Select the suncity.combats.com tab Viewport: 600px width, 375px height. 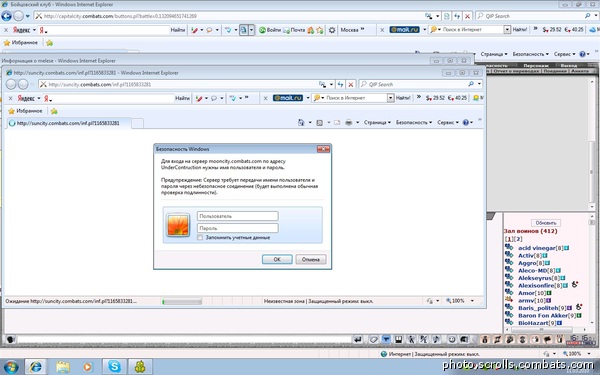68,123
